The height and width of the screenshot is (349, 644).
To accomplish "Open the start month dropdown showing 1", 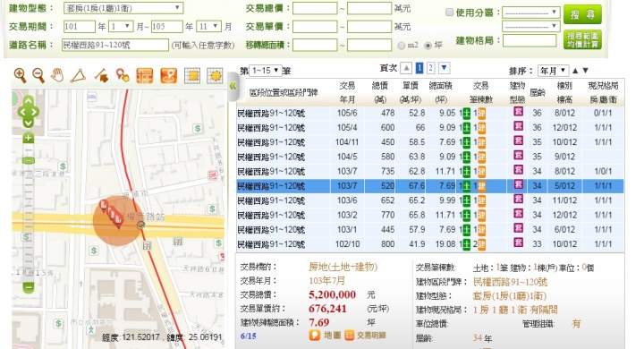I will click(x=121, y=27).
